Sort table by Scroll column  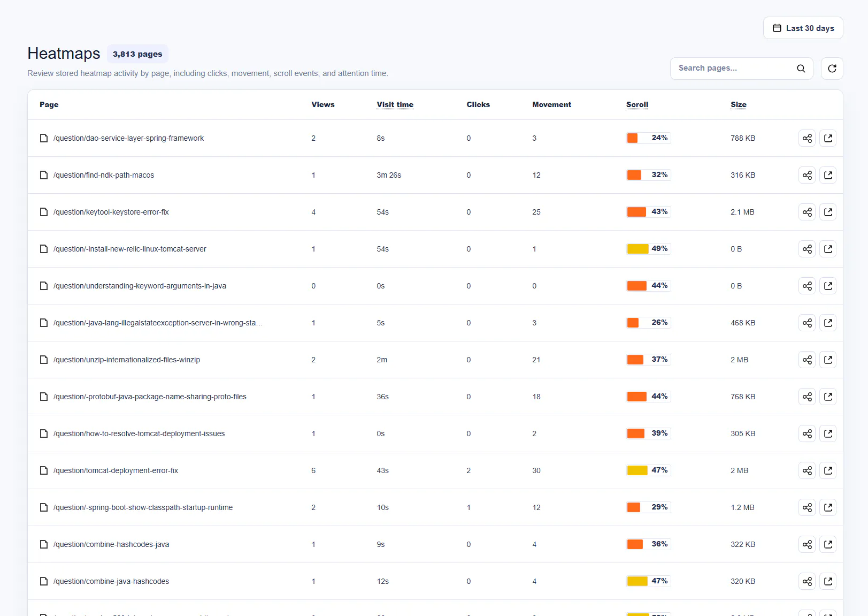pyautogui.click(x=637, y=104)
